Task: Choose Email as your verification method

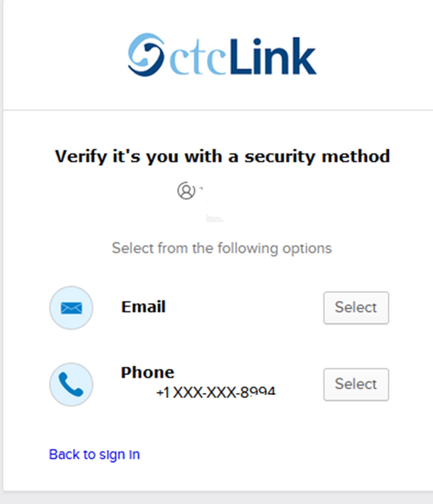Action: click(356, 307)
